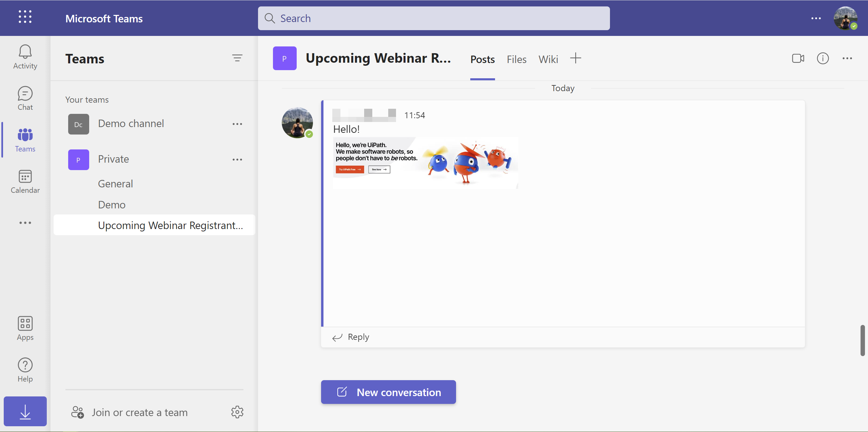
Task: Start a New conversation
Action: click(389, 392)
